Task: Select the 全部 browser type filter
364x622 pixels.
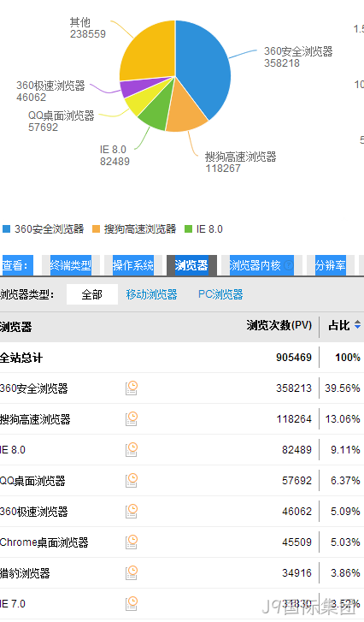Action: [92, 294]
